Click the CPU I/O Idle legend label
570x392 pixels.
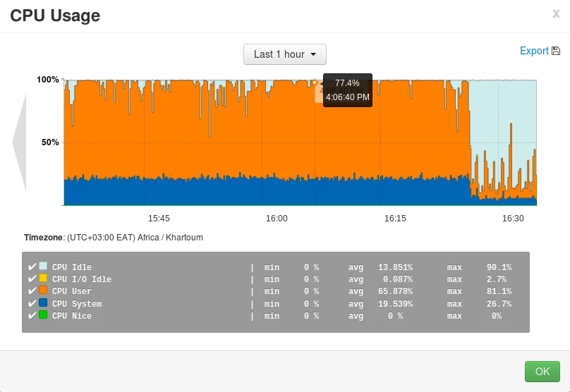coord(82,279)
